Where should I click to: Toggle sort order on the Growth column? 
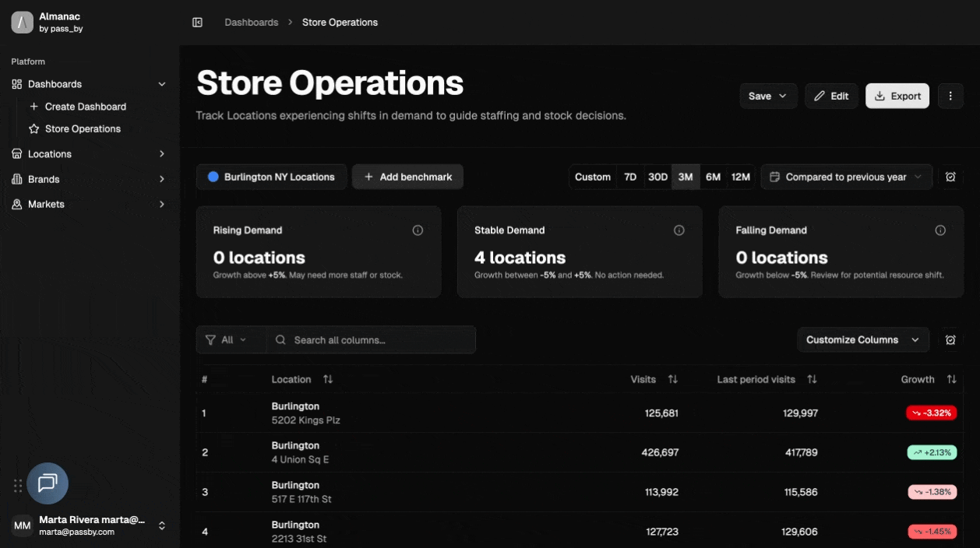point(951,379)
